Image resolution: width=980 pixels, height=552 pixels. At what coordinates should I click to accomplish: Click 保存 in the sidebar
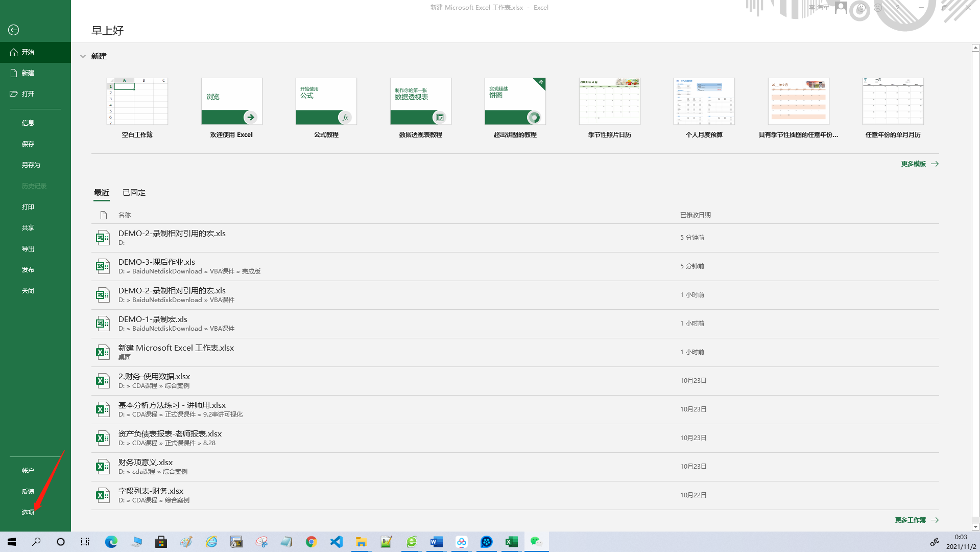click(x=35, y=144)
